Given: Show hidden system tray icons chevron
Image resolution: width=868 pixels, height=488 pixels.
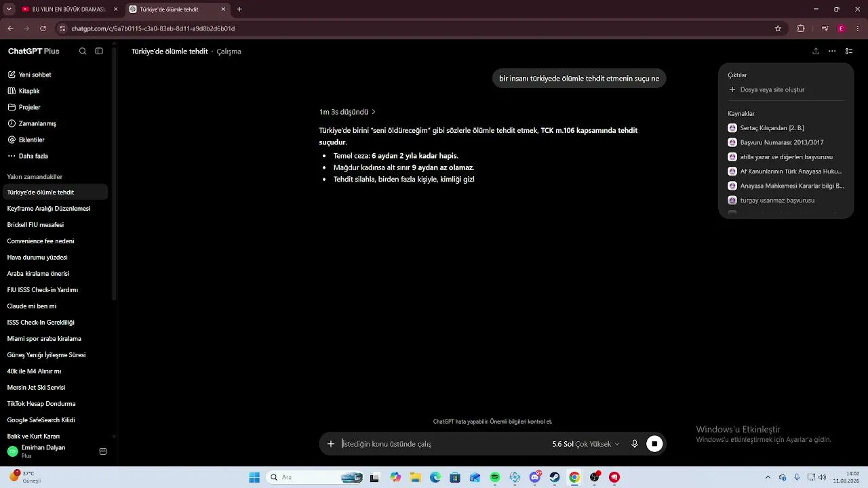Looking at the screenshot, I should 768,477.
